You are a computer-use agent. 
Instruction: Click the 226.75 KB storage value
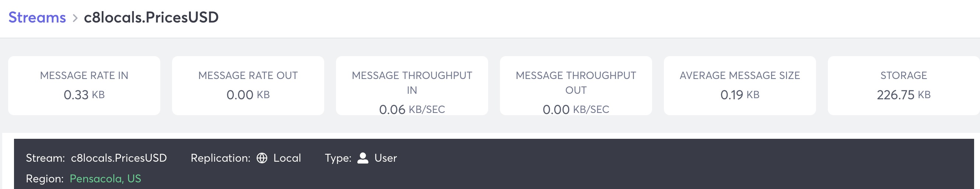(903, 95)
